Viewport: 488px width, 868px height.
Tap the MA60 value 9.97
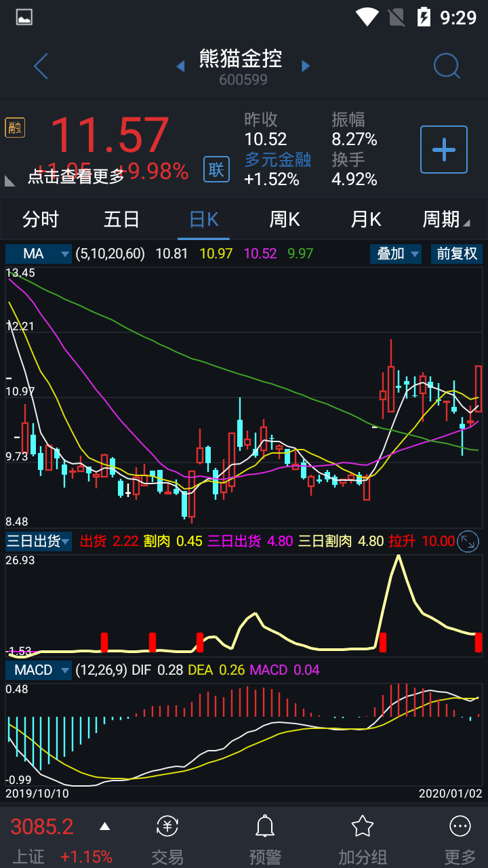301,254
